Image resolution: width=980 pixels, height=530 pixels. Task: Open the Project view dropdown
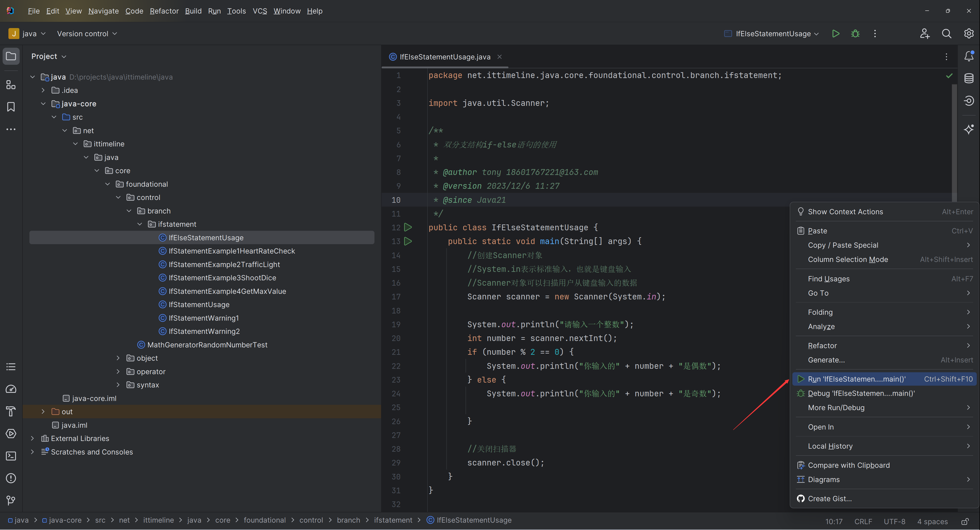(x=49, y=56)
